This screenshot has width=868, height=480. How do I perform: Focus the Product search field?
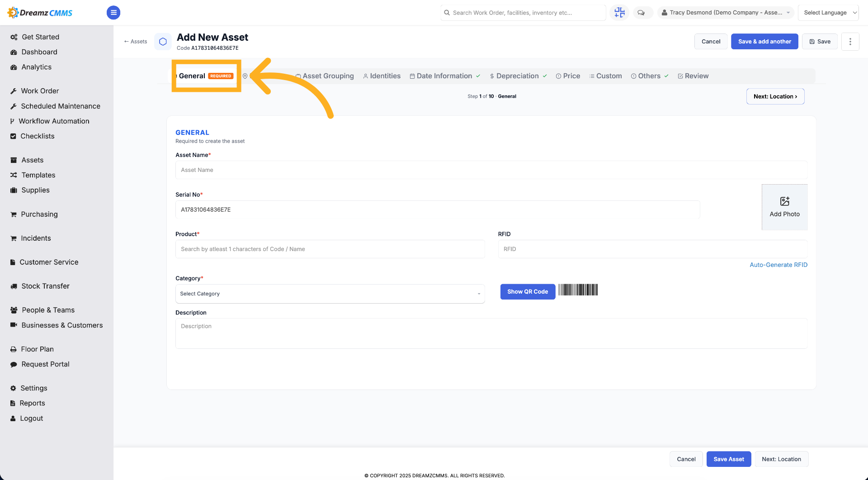coord(330,249)
